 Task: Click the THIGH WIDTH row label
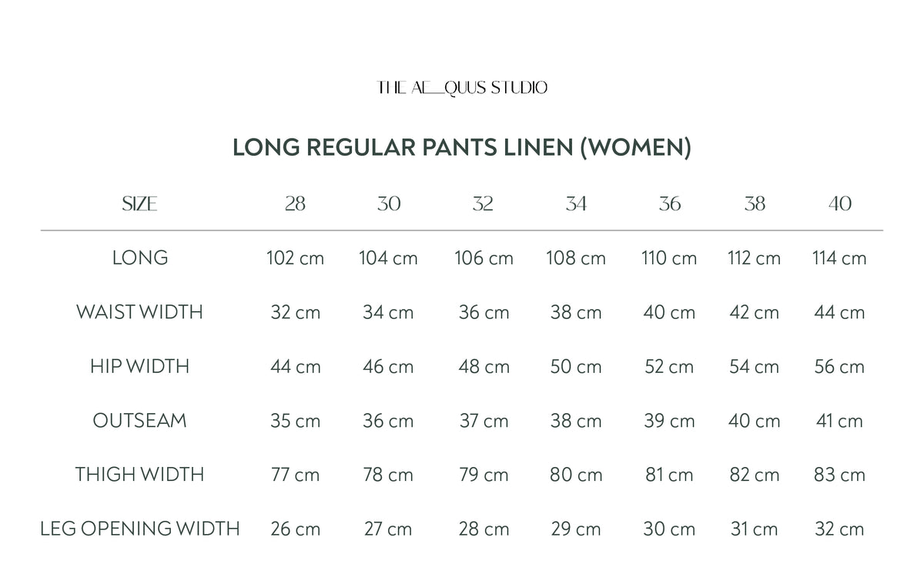click(x=139, y=475)
